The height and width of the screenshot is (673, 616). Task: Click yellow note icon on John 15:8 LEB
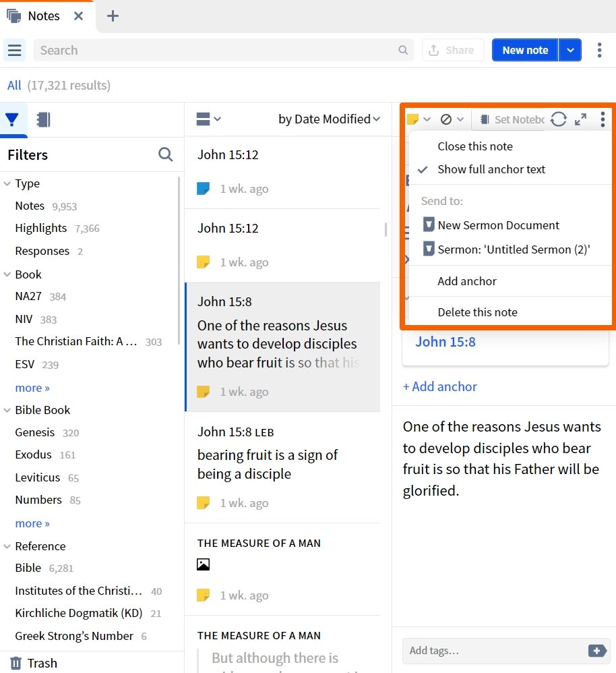[x=204, y=502]
